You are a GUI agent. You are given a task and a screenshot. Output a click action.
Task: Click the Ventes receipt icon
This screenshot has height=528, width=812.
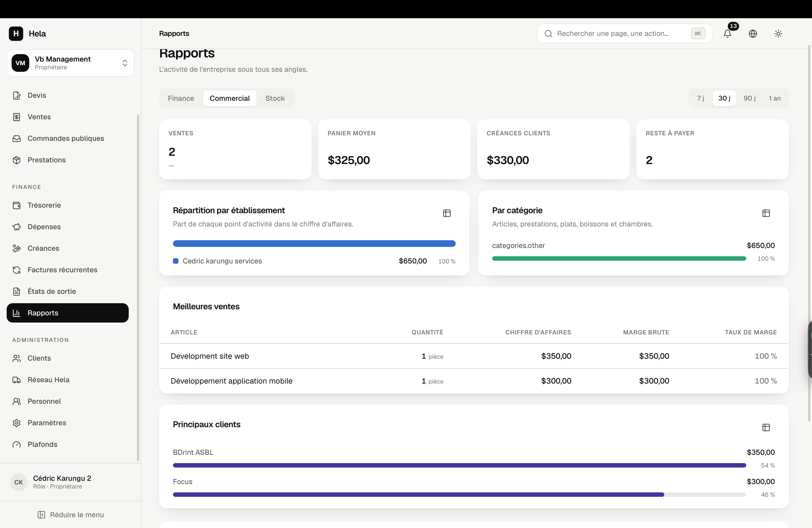click(17, 117)
